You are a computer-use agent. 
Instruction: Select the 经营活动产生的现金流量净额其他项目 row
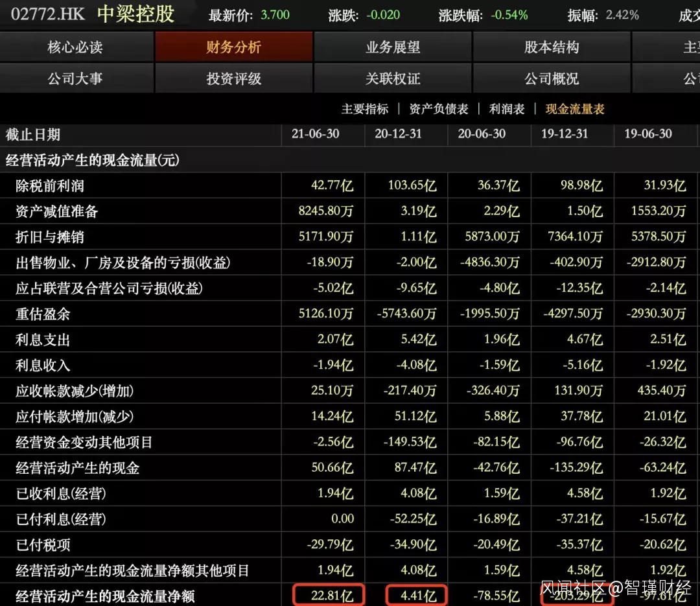(x=132, y=570)
